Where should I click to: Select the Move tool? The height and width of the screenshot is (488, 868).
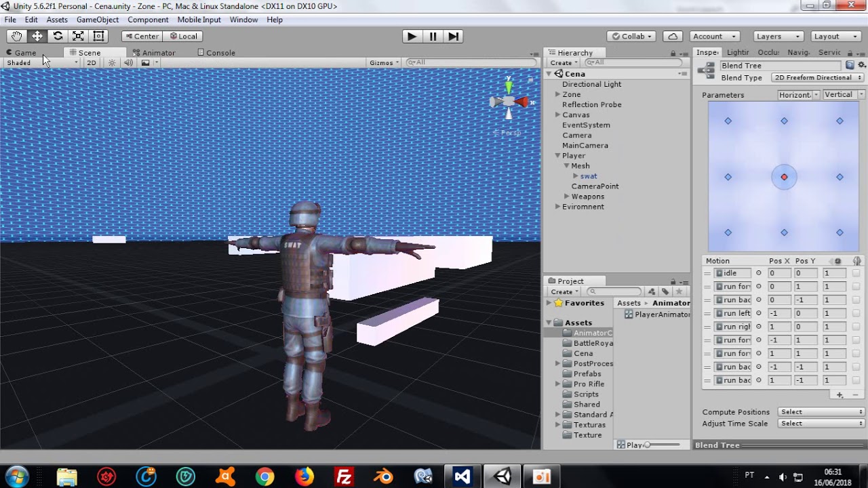point(37,37)
